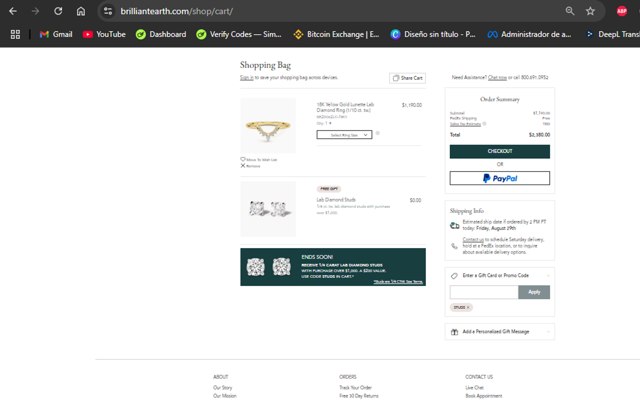This screenshot has height=400, width=640.
Task: Click the browser address bar URL
Action: point(176,11)
